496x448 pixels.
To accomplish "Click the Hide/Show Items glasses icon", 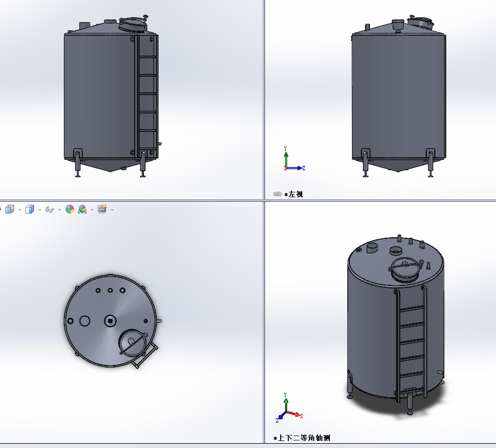I will click(50, 210).
